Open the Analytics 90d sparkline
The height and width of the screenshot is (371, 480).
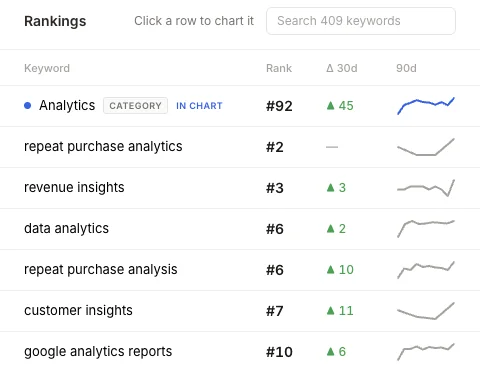point(426,106)
